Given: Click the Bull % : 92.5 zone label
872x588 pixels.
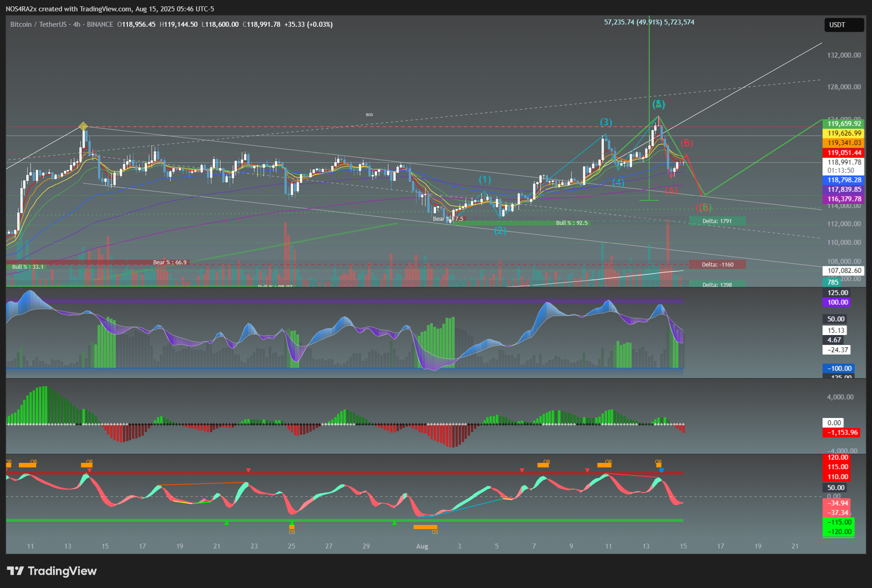Looking at the screenshot, I should 572,223.
